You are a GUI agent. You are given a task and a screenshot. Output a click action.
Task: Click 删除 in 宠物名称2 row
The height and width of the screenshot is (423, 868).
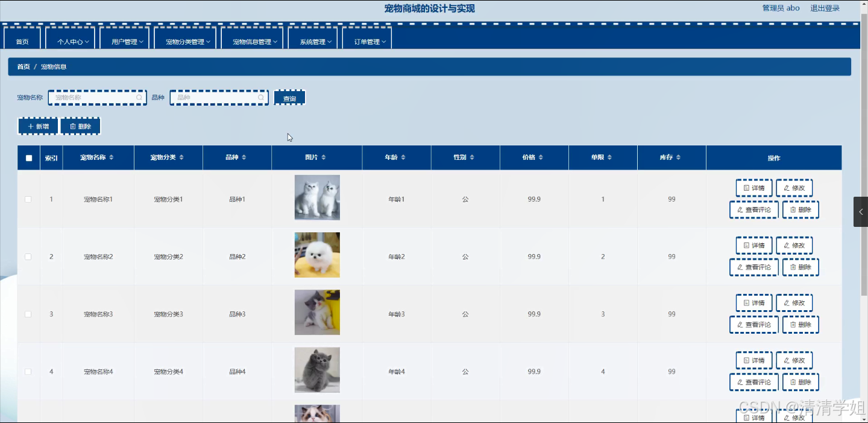pyautogui.click(x=800, y=267)
